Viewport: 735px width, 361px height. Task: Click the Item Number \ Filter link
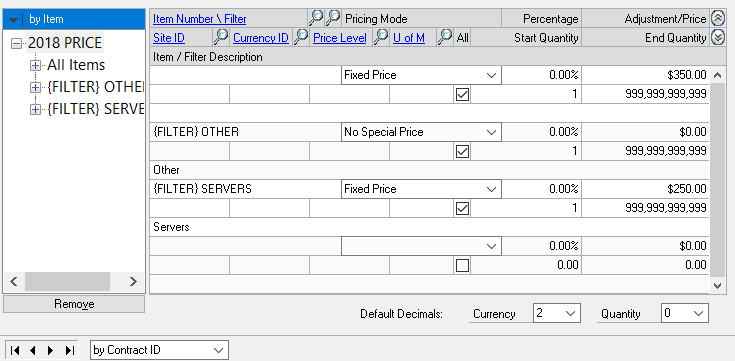tap(200, 19)
